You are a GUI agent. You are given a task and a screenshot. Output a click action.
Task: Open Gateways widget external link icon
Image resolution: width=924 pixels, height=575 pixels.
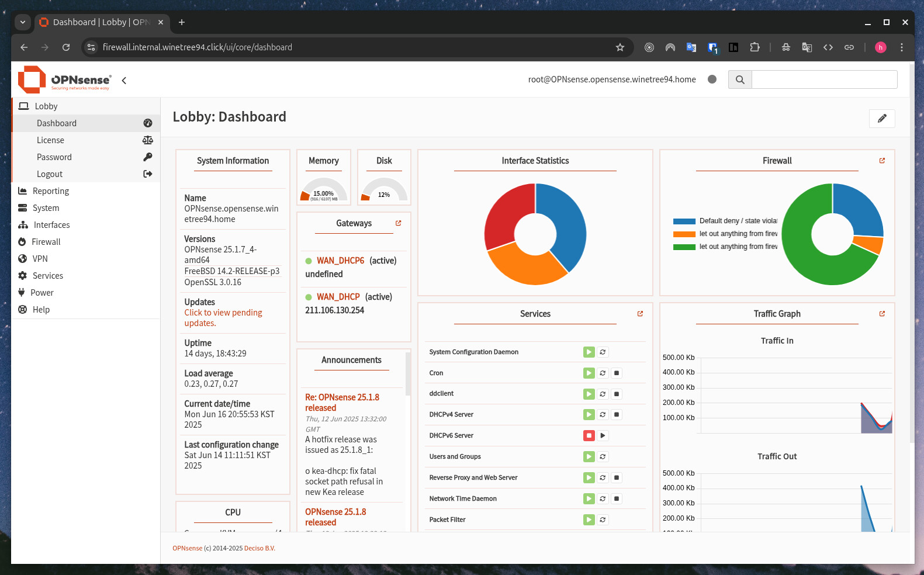point(399,223)
